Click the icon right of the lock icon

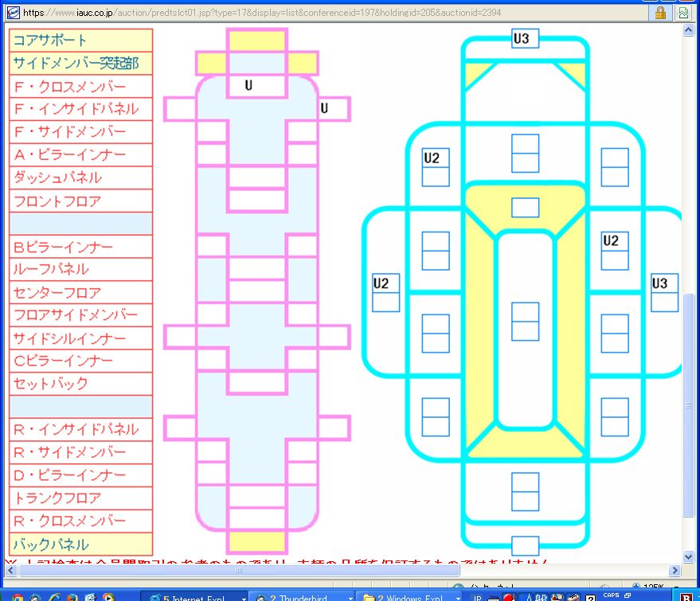[x=684, y=13]
